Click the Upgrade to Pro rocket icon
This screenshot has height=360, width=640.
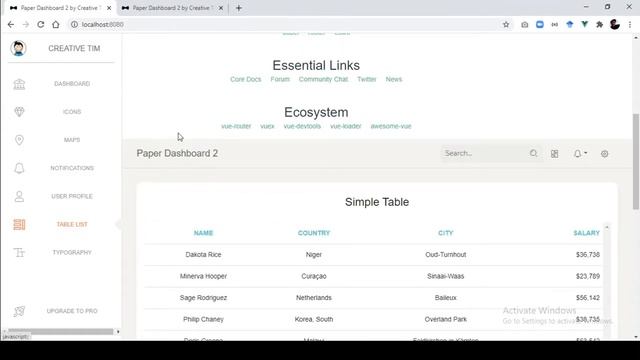pyautogui.click(x=19, y=311)
